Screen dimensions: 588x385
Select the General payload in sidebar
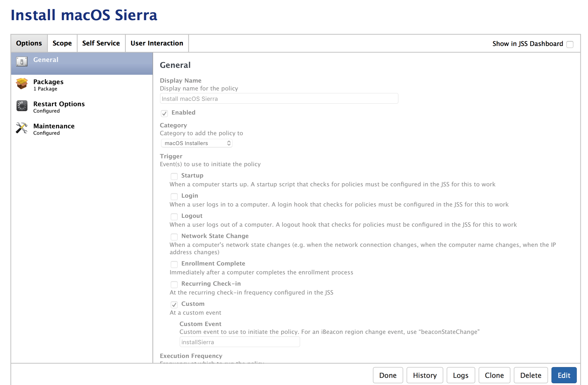click(x=82, y=63)
